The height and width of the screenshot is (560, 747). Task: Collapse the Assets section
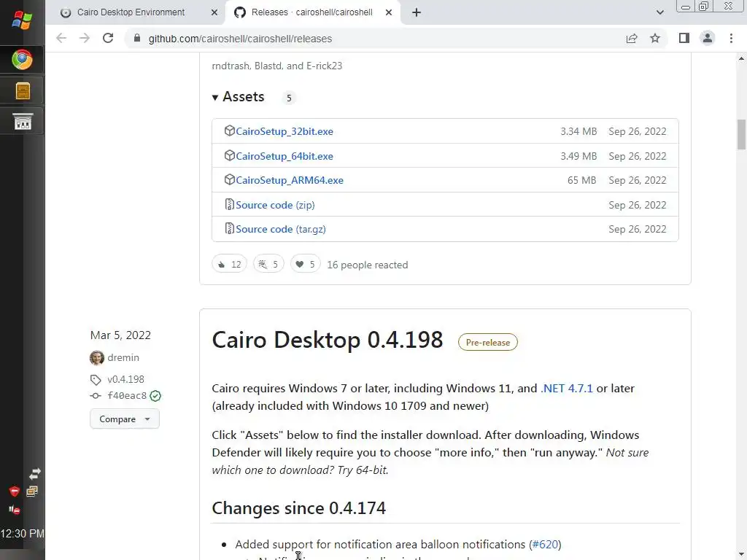pyautogui.click(x=239, y=97)
